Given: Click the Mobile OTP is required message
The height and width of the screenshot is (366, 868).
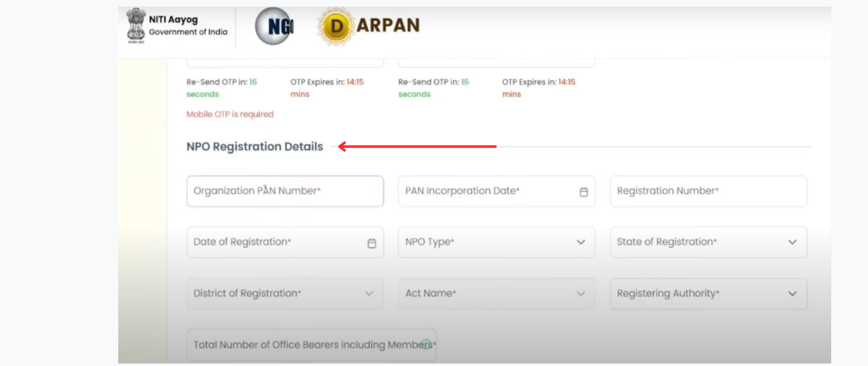Looking at the screenshot, I should (x=229, y=114).
